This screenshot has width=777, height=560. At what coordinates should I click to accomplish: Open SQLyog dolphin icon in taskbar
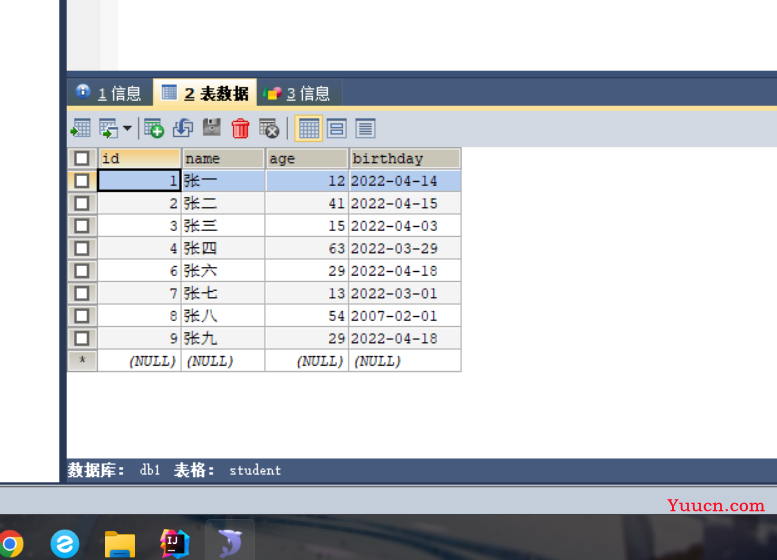(x=229, y=543)
